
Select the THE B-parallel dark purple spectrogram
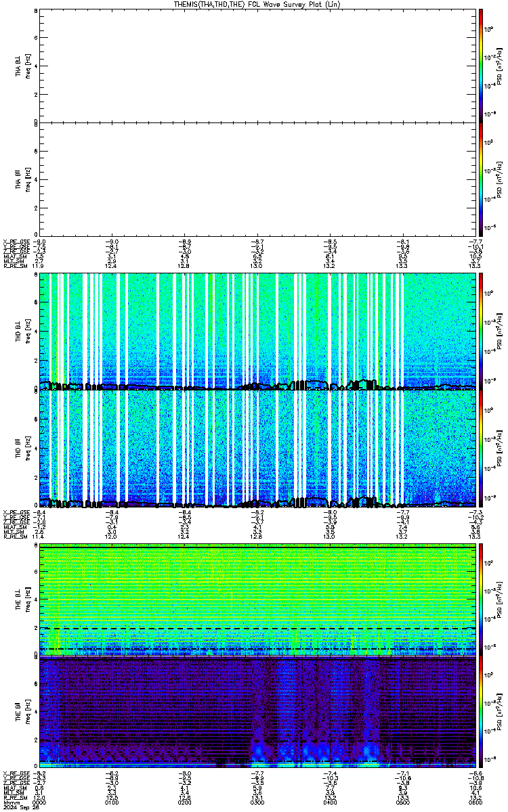(x=258, y=711)
